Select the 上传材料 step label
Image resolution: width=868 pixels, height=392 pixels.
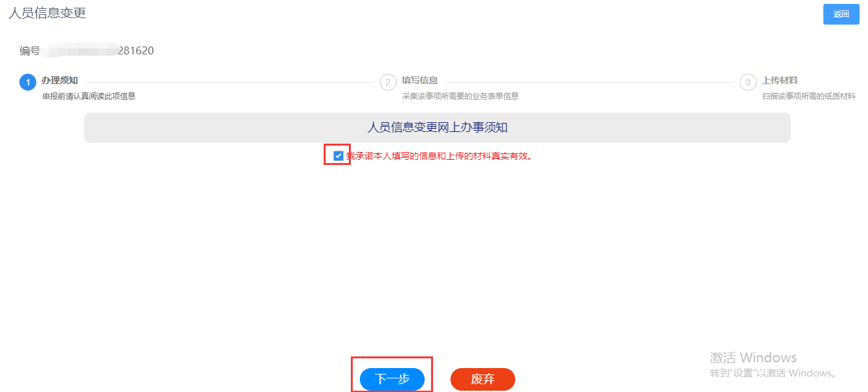(780, 81)
